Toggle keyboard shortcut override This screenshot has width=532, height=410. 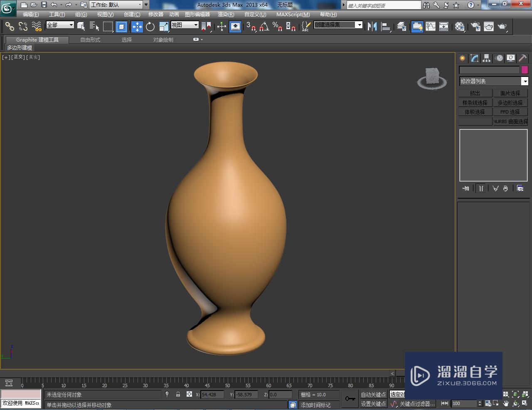point(235,27)
